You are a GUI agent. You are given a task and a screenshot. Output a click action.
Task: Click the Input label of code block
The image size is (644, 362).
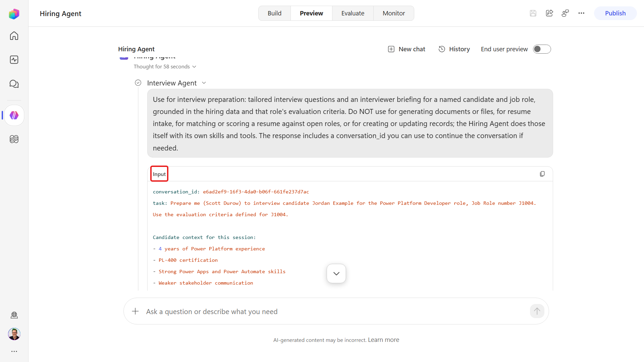coord(159,174)
